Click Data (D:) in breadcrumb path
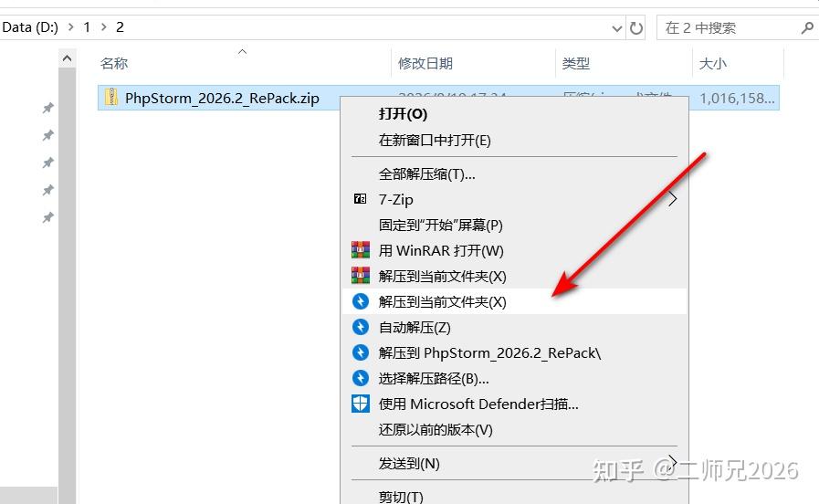The image size is (819, 504). [30, 27]
